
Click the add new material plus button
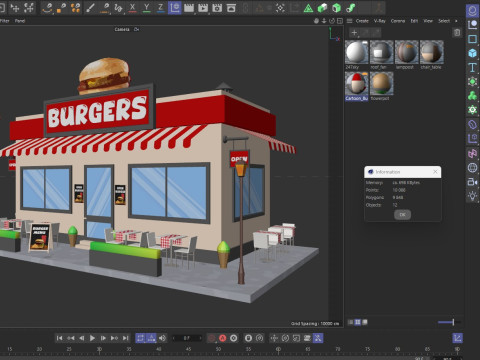tap(354, 33)
